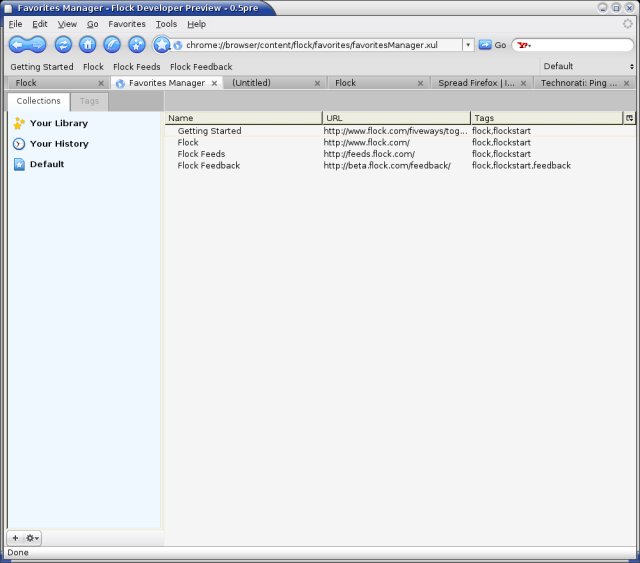Select the Flock Feeds row in the list
The width and height of the screenshot is (640, 563).
[x=400, y=154]
